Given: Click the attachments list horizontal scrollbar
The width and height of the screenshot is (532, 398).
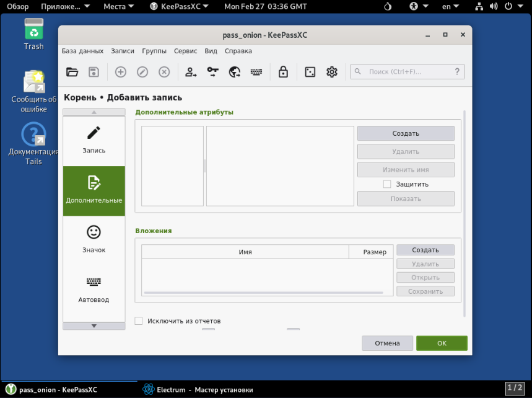Looking at the screenshot, I should pos(263,292).
